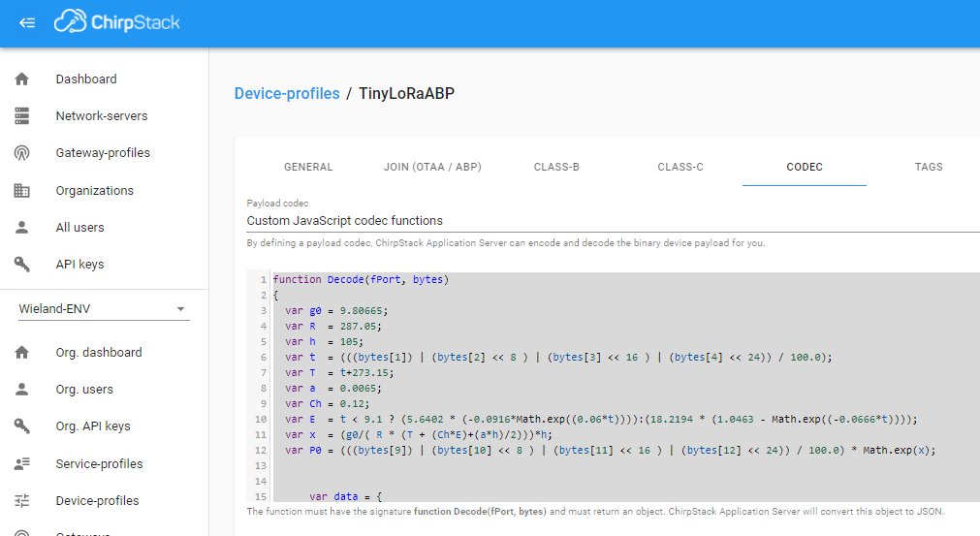
Task: Click the 'var T = t+273.15;' line
Action: coord(339,373)
